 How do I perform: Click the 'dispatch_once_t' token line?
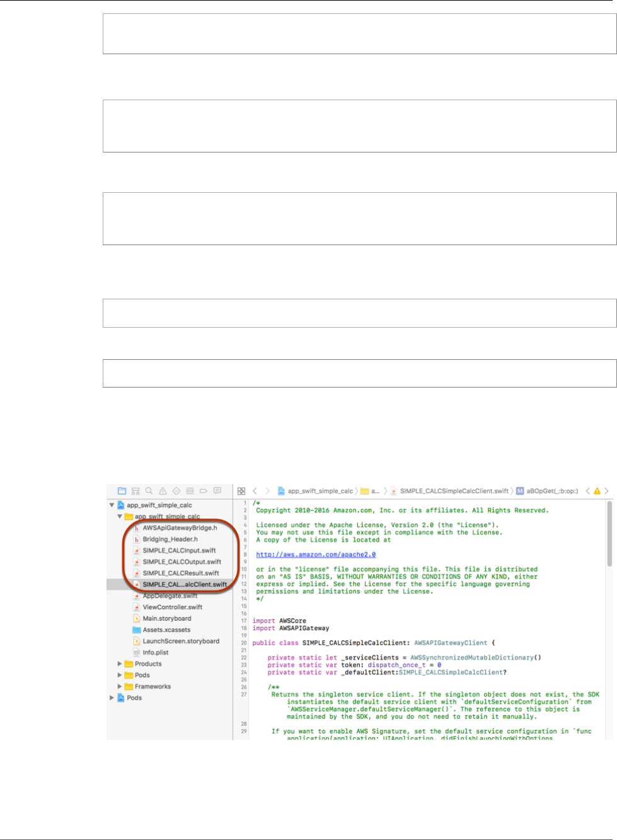(x=354, y=665)
